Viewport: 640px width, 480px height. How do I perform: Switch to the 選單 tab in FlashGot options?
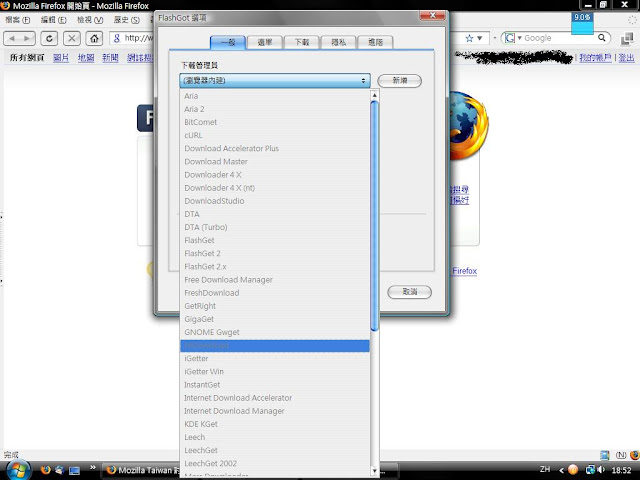click(265, 42)
